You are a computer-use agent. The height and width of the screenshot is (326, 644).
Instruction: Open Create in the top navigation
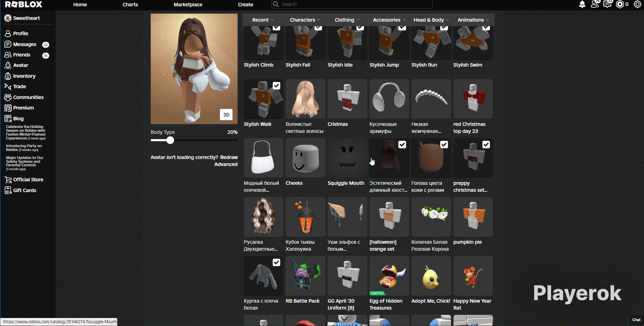(x=246, y=5)
